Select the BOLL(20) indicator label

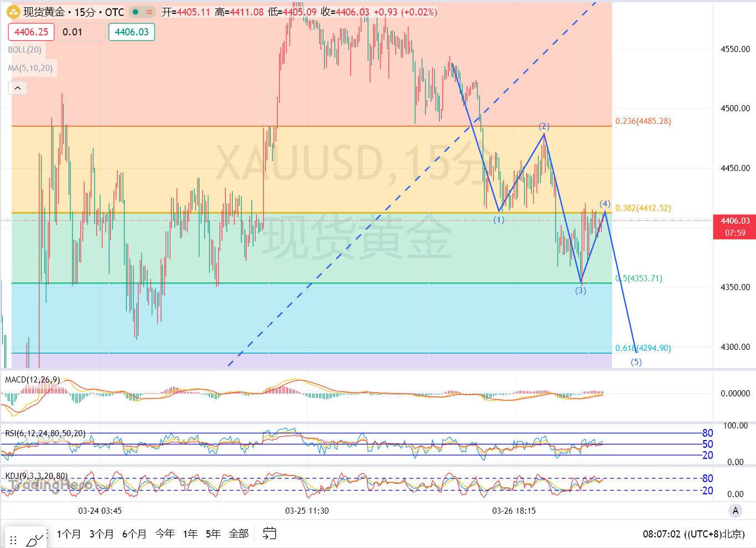pos(25,50)
